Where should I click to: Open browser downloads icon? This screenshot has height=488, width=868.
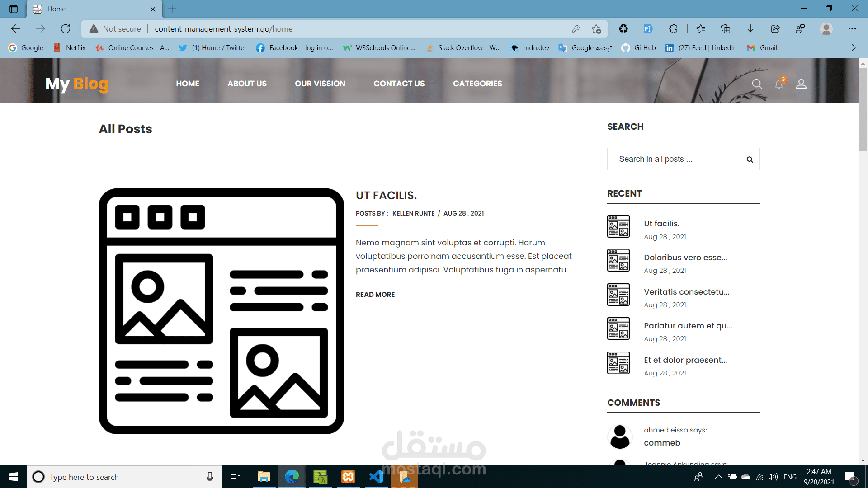750,29
